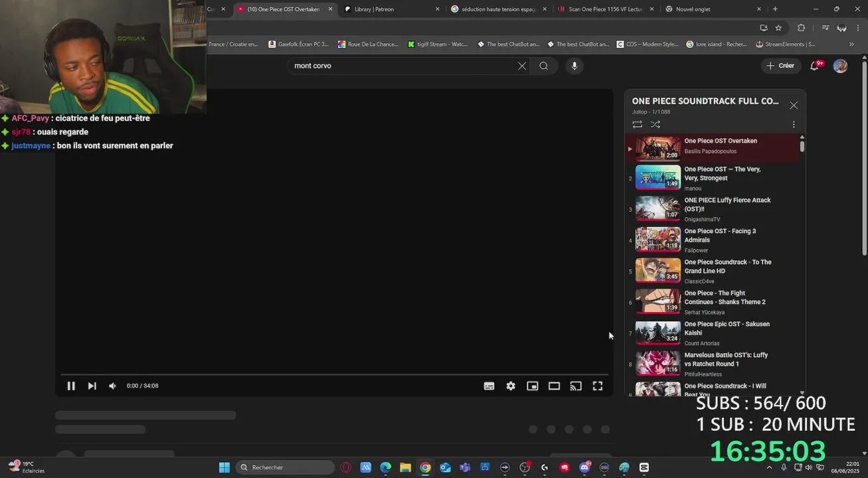
Task: Play One Piece OST Overtaken
Action: click(712, 149)
